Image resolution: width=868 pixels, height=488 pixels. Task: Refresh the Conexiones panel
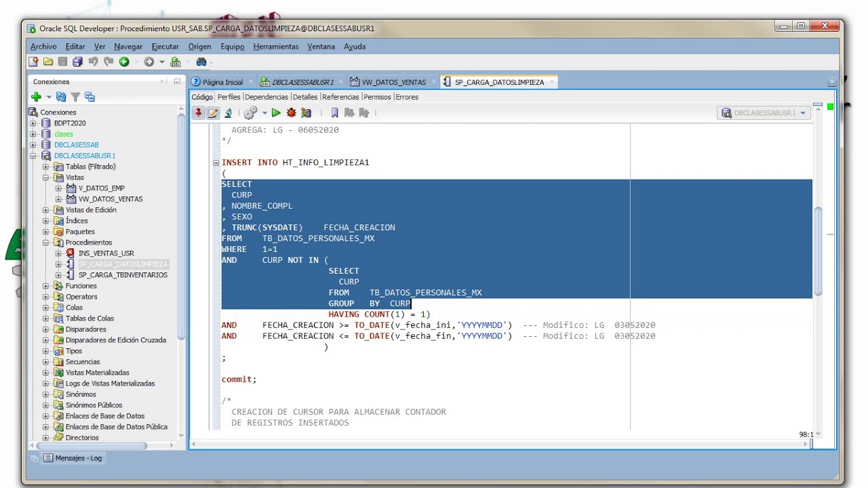(61, 97)
